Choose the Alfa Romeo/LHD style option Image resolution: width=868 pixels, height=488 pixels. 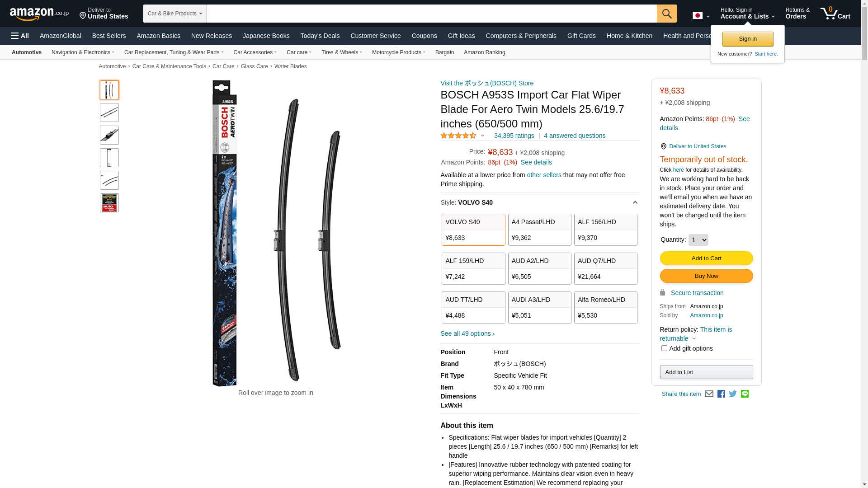pos(606,308)
